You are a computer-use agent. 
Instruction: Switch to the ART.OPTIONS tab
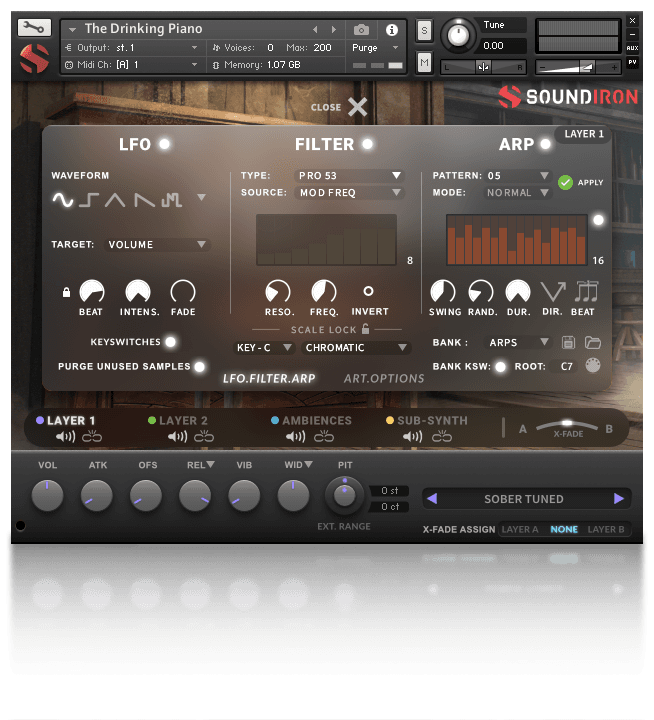tap(384, 378)
